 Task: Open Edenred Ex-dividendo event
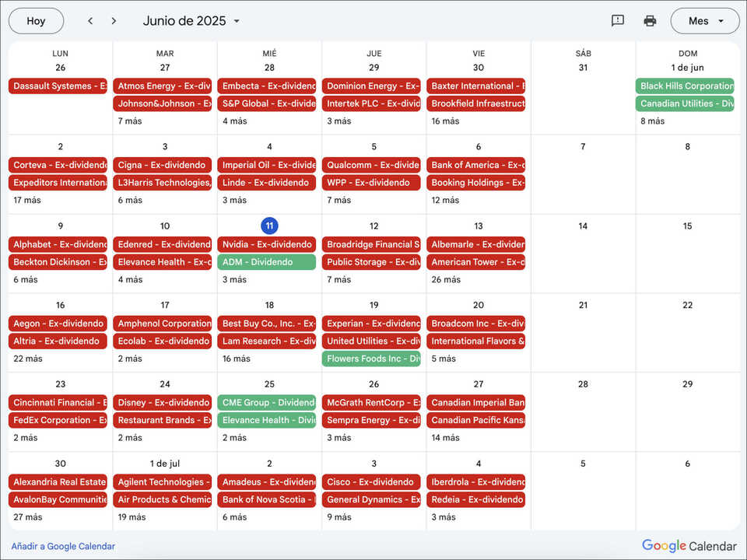point(163,244)
